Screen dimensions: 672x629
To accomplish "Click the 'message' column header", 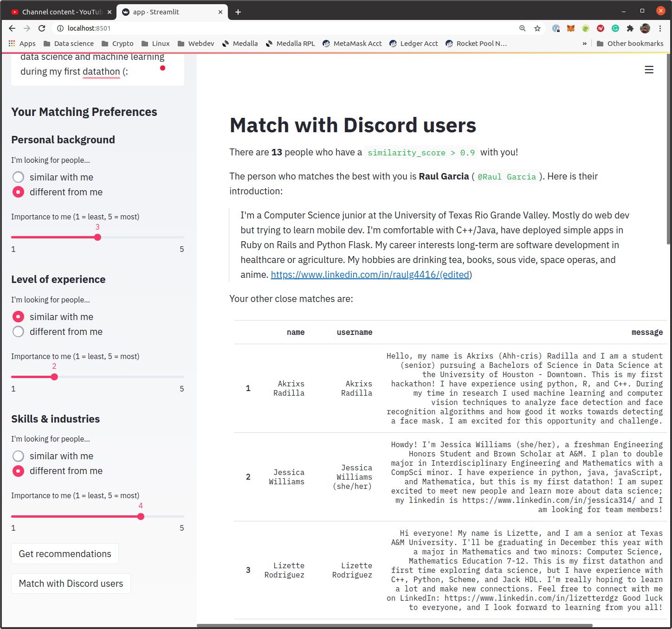I will click(x=647, y=332).
